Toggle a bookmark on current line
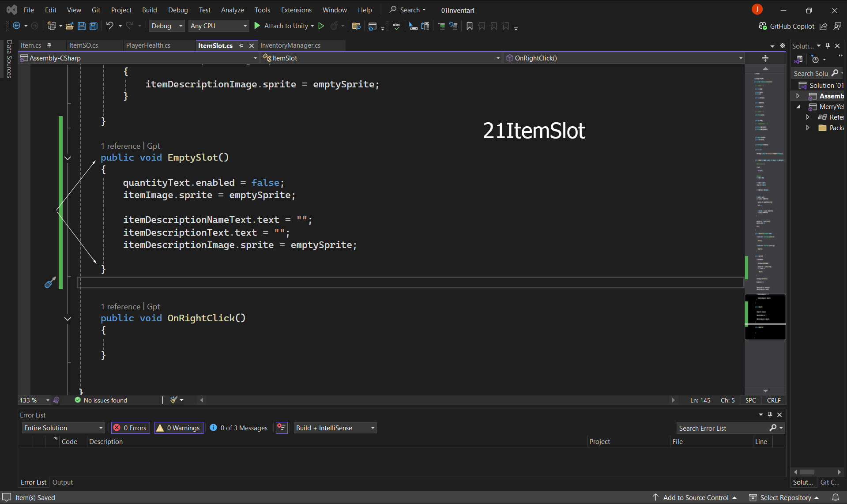 click(470, 26)
